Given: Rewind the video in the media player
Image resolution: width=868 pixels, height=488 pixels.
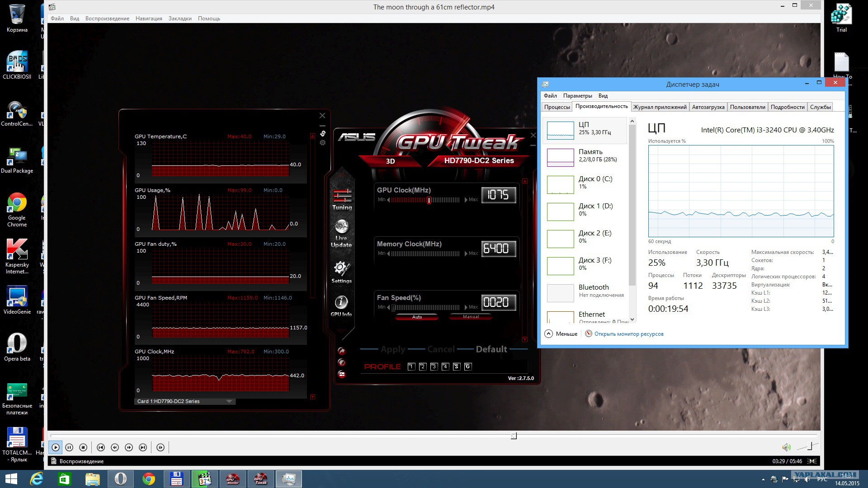Looking at the screenshot, I should tap(115, 447).
